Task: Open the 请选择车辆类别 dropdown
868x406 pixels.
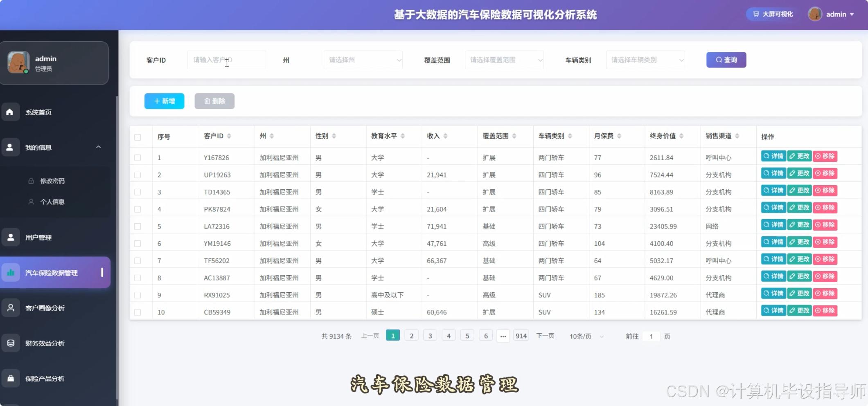Action: 645,60
